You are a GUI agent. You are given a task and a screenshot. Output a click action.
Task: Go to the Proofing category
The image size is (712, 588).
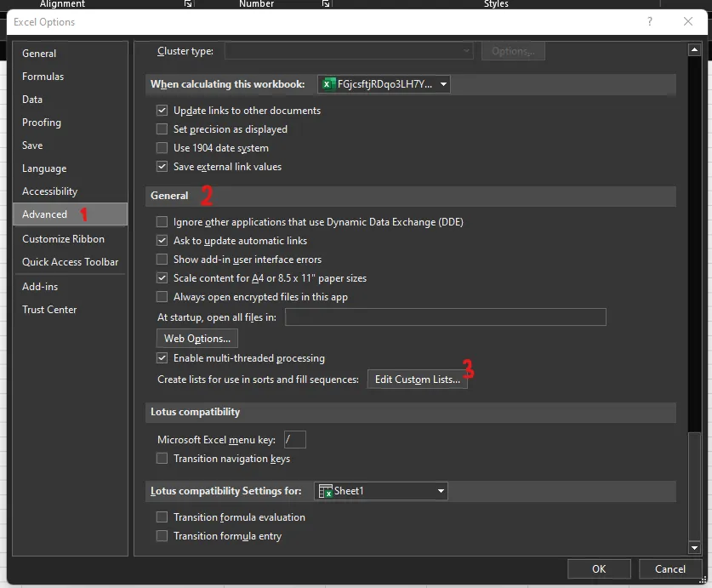tap(71, 123)
